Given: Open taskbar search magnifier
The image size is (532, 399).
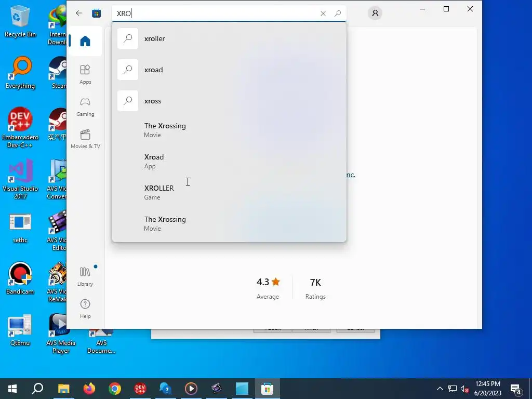Looking at the screenshot, I should pos(37,389).
